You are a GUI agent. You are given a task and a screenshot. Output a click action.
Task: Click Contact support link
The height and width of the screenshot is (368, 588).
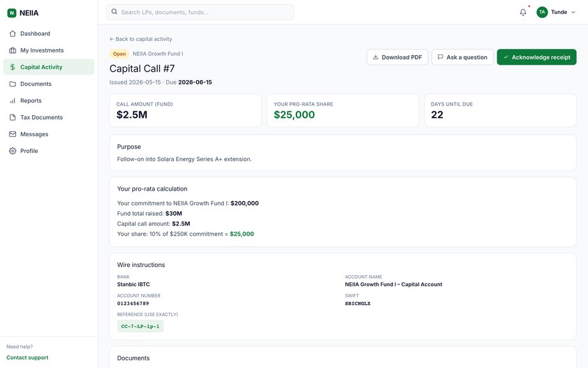pos(27,358)
